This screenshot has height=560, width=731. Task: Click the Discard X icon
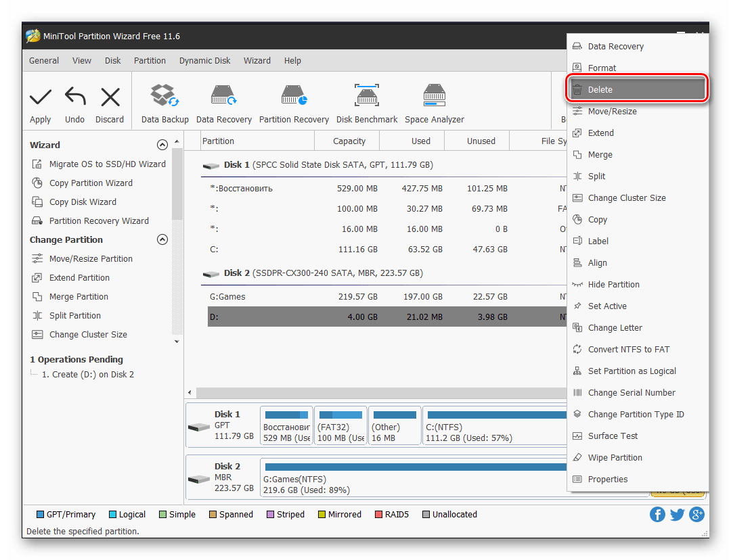coord(110,97)
